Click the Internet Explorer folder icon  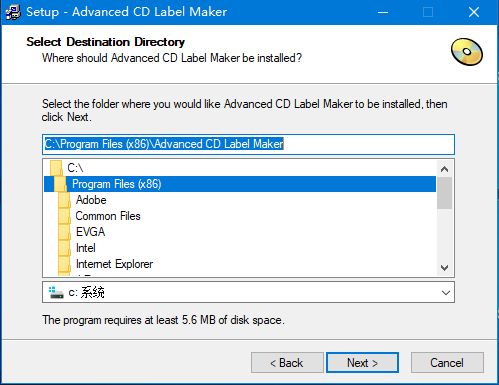point(64,264)
